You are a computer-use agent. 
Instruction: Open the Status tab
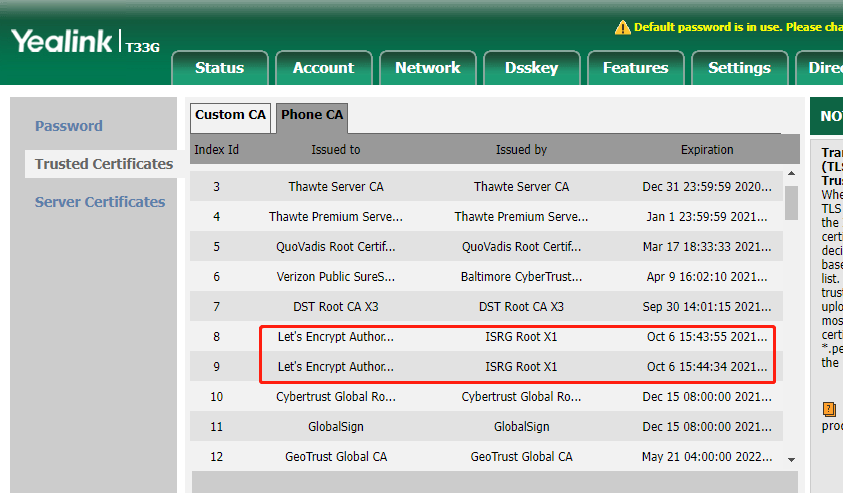(x=219, y=68)
